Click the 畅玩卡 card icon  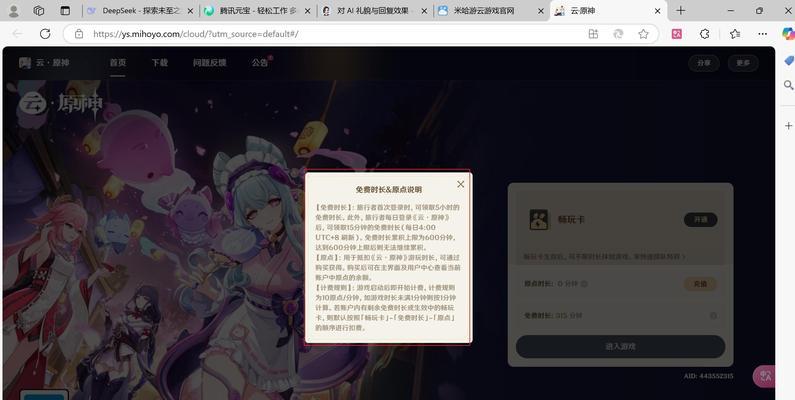(x=538, y=220)
